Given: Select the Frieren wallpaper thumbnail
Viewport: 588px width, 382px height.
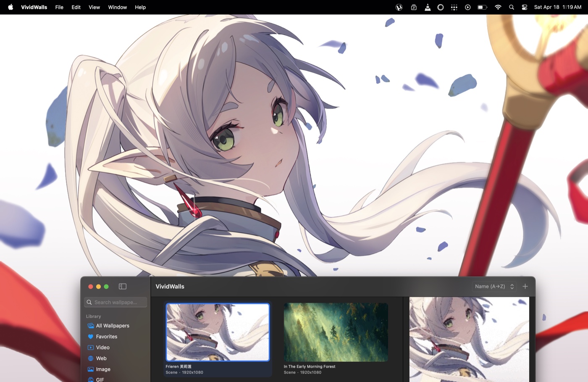Looking at the screenshot, I should click(218, 332).
